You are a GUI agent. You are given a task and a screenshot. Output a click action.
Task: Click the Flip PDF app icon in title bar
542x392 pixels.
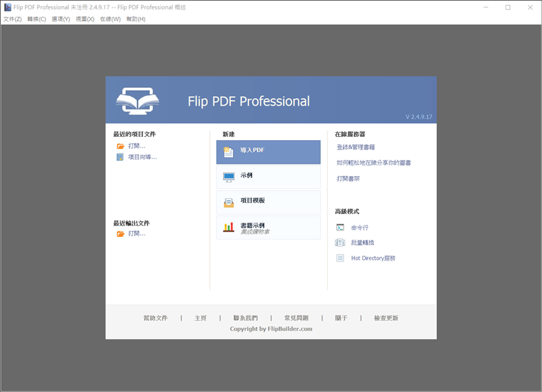coord(7,7)
